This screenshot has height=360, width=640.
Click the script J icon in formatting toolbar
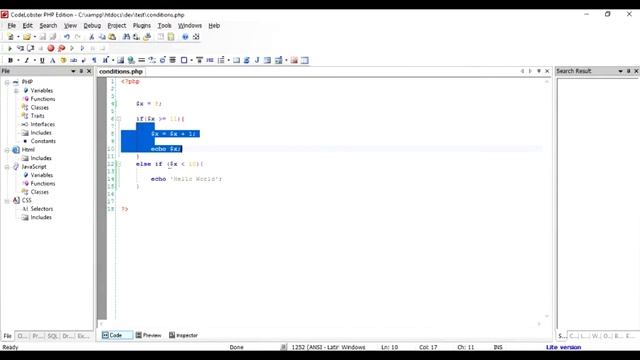257,60
